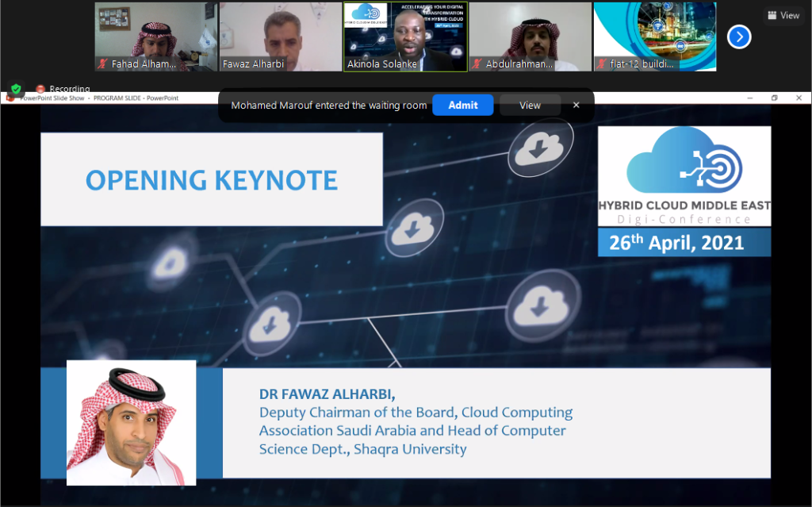Click muted mic icon on Abdulrahman
This screenshot has width=812, height=507.
pyautogui.click(x=477, y=64)
